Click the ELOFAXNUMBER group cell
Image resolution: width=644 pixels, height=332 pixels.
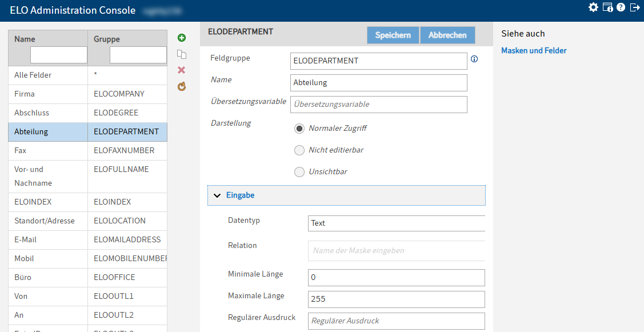point(127,151)
